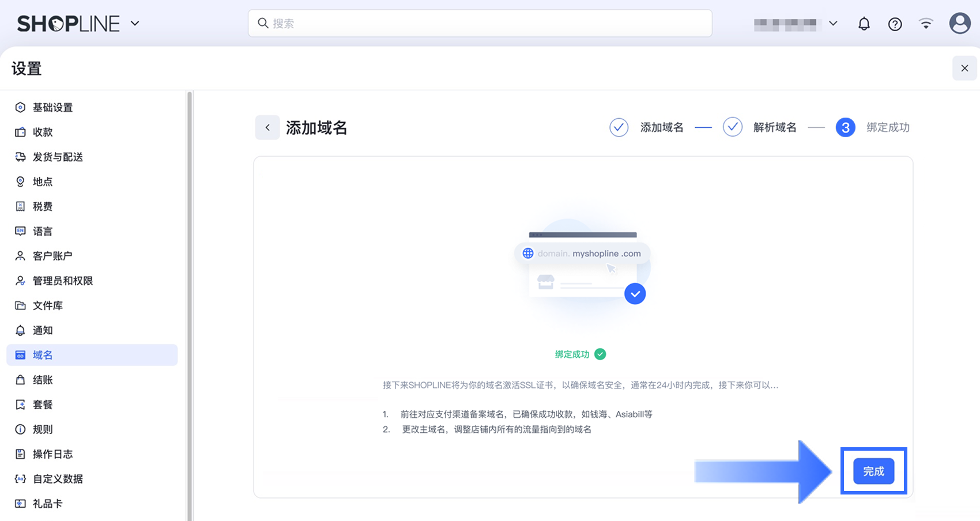
Task: Click the 添加域名 step checkmark
Action: (619, 127)
